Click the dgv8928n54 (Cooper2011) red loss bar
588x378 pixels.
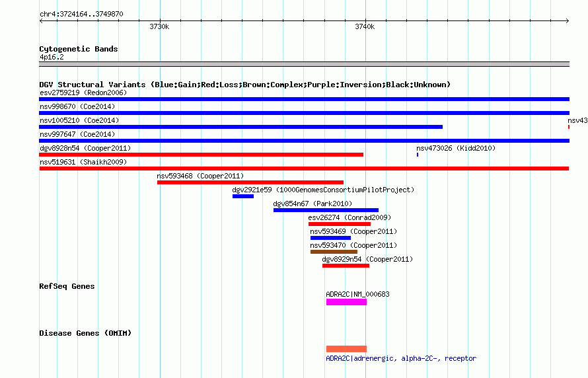click(201, 155)
